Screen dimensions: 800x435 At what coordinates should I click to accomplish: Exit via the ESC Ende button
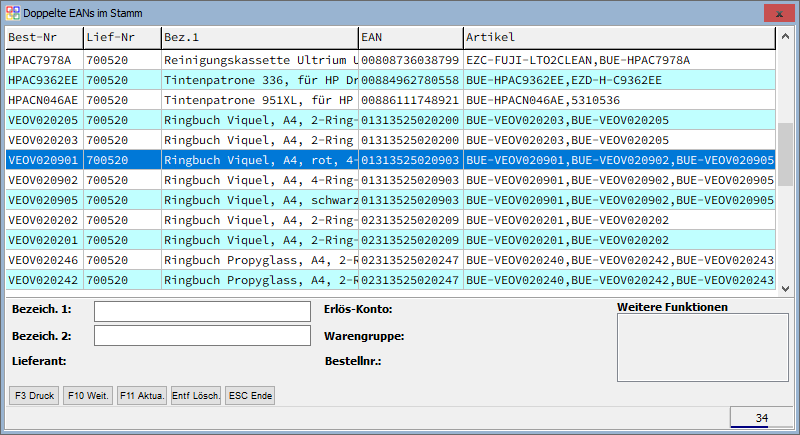[x=250, y=396]
